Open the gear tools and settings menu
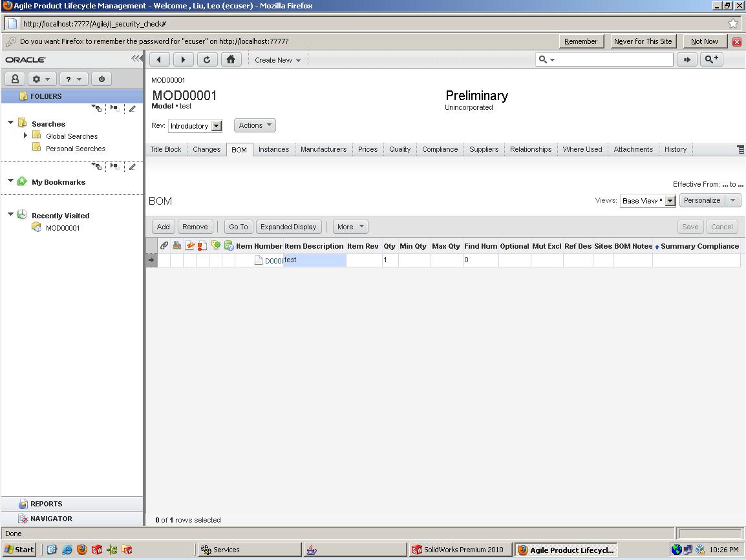746x560 pixels. point(42,79)
